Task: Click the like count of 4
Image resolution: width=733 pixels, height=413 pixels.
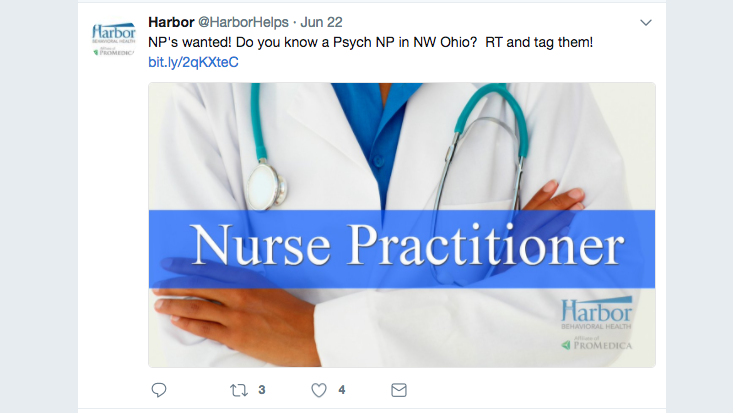Action: pos(342,390)
